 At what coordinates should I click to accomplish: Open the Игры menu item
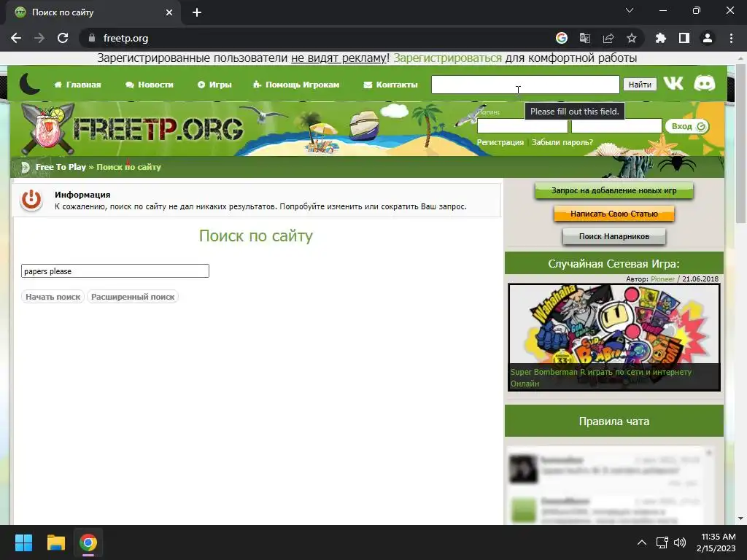pyautogui.click(x=214, y=85)
